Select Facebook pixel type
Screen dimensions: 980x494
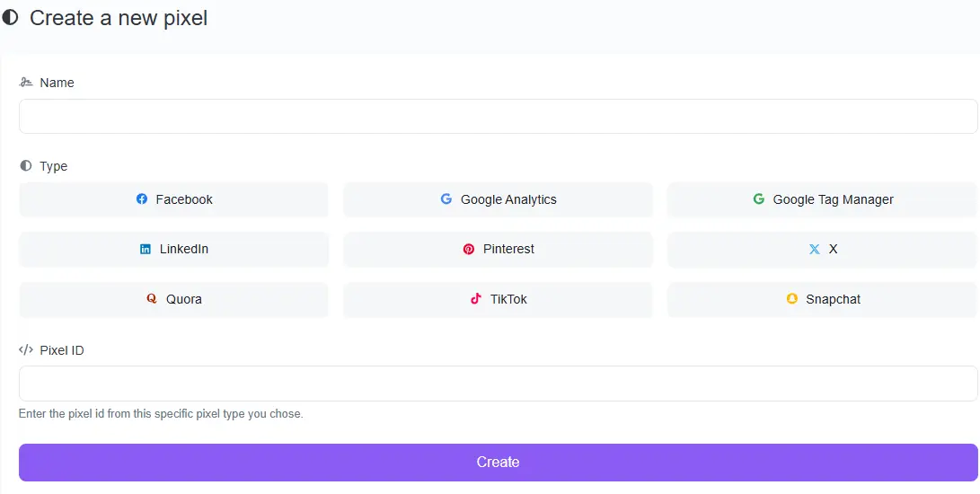173,199
